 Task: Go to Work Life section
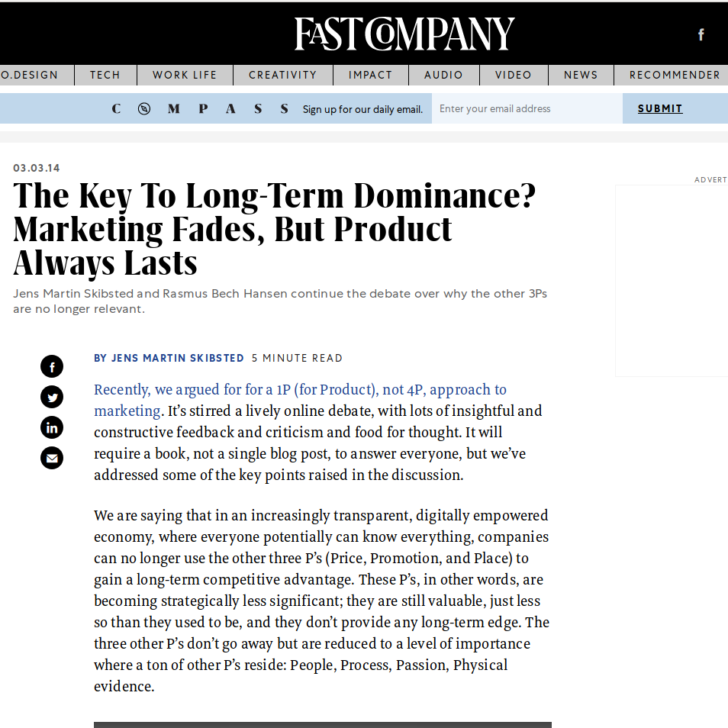coord(185,76)
